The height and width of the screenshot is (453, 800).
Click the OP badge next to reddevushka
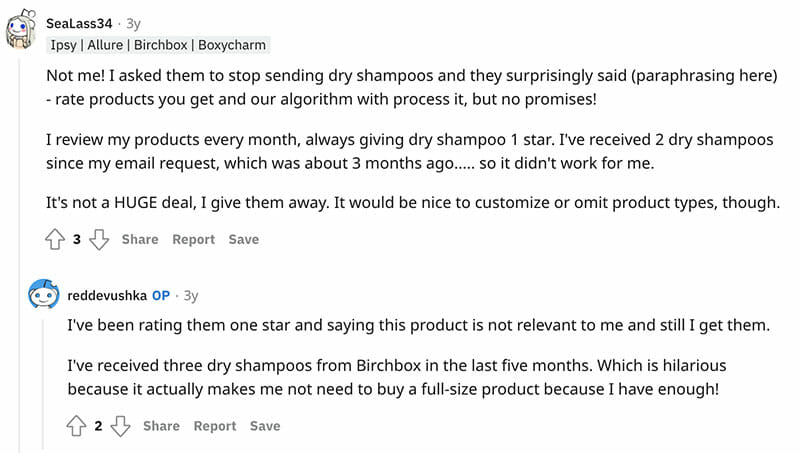[161, 296]
